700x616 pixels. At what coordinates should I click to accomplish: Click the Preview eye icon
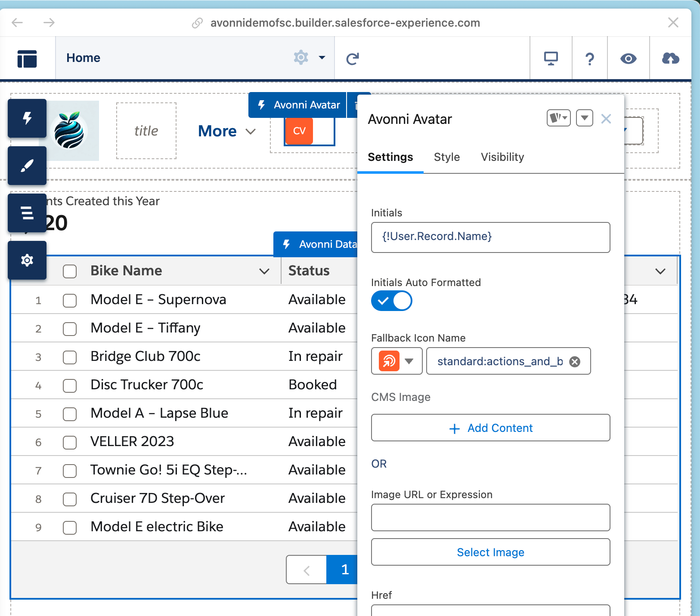[628, 59]
